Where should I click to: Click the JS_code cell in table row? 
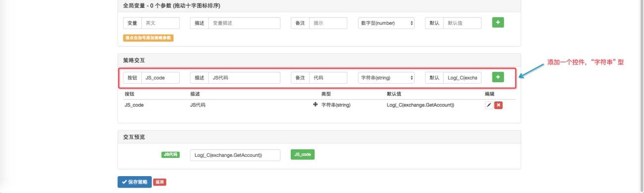[x=134, y=105]
